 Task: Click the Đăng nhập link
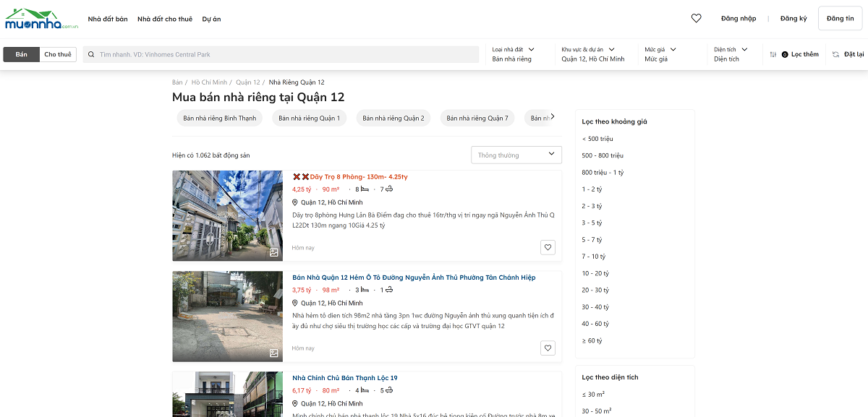(x=739, y=19)
